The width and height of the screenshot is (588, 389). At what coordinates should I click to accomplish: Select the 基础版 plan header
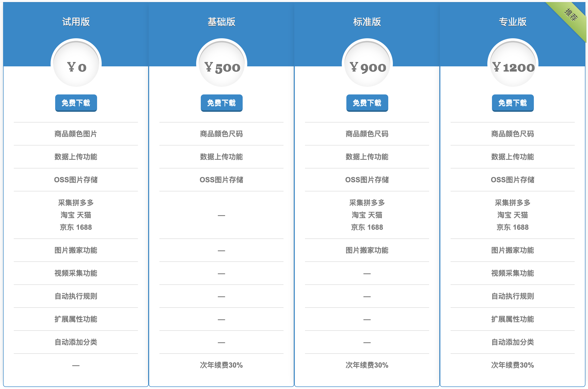[x=221, y=22]
